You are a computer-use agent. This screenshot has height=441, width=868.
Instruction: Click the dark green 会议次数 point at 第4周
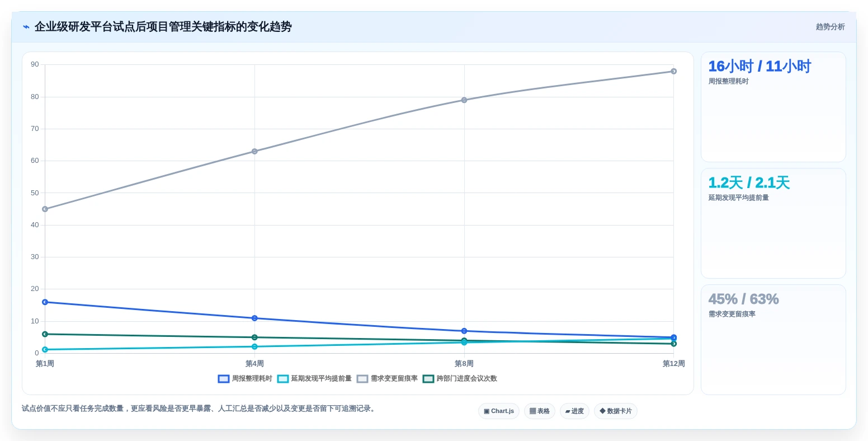(254, 337)
